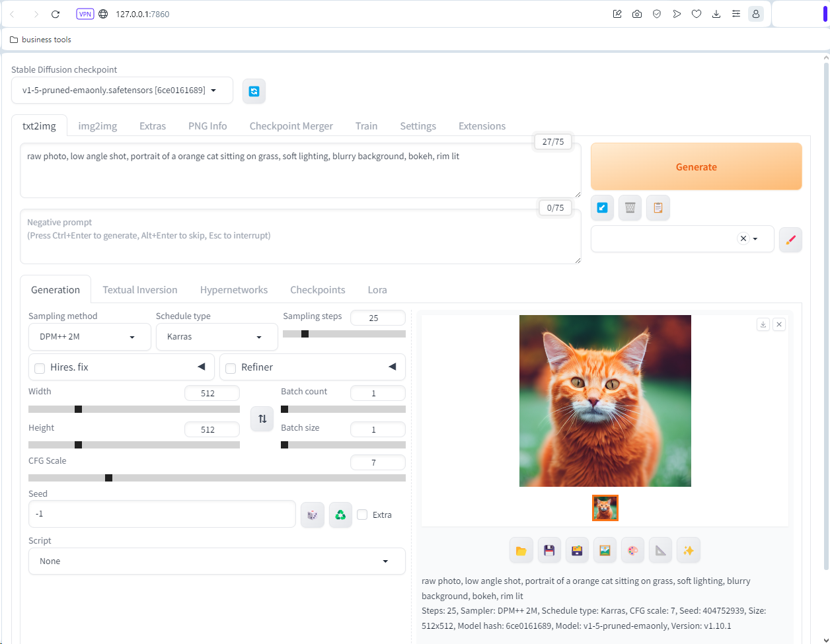Expand the Script None dropdown
This screenshot has width=830, height=644.
[217, 561]
